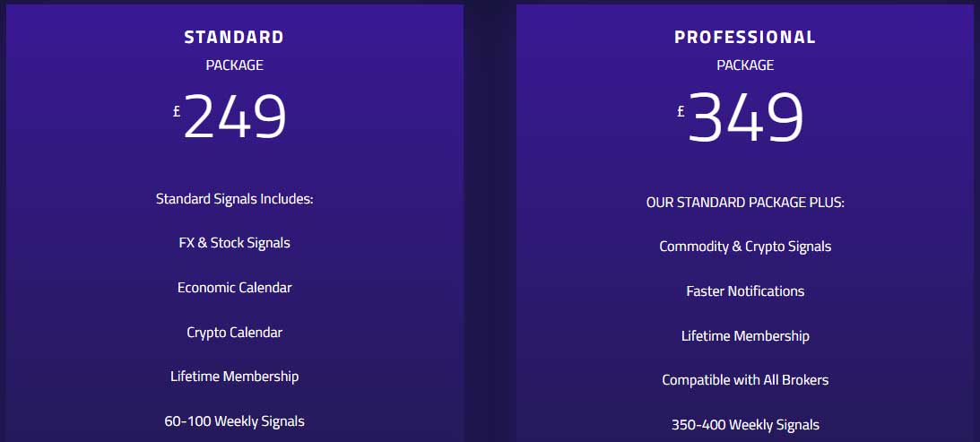Click the PROFESSIONAL package heading
Screen dimensions: 980x442
(x=745, y=38)
